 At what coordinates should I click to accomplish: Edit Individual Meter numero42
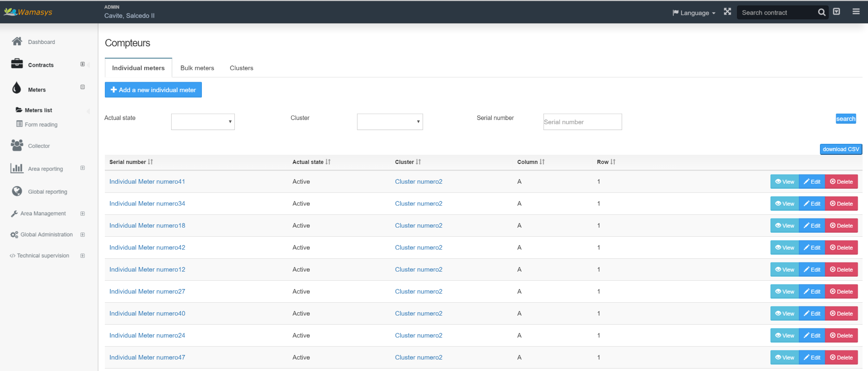(812, 248)
